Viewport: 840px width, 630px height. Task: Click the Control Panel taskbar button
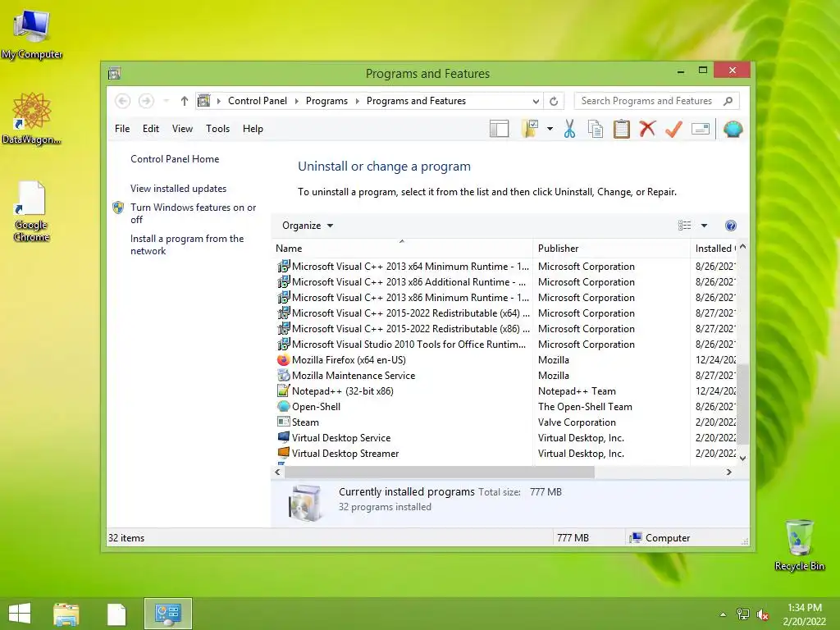[167, 614]
